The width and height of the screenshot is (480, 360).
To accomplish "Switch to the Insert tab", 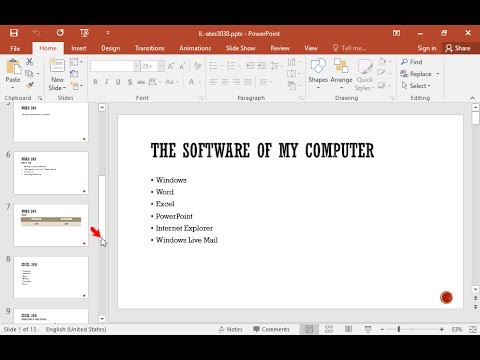I will (79, 48).
